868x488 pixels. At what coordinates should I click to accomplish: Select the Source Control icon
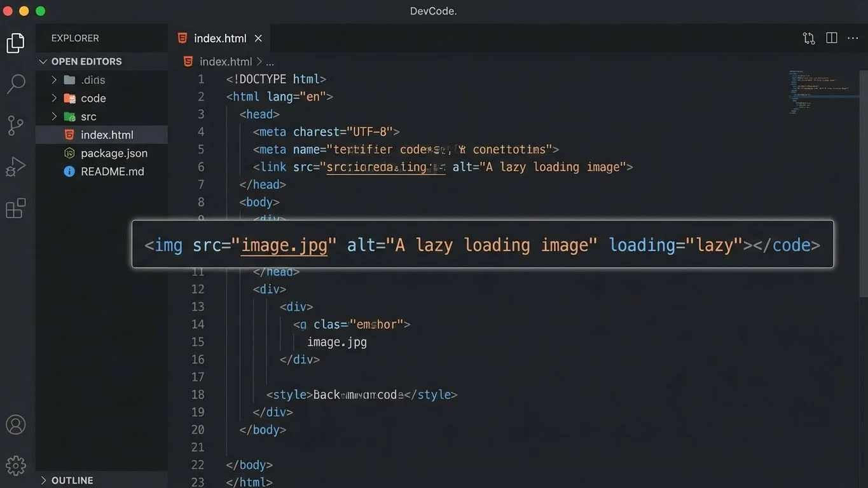[x=15, y=125]
